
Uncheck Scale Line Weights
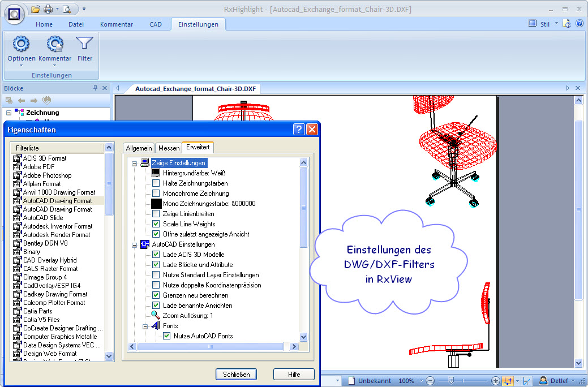point(156,224)
